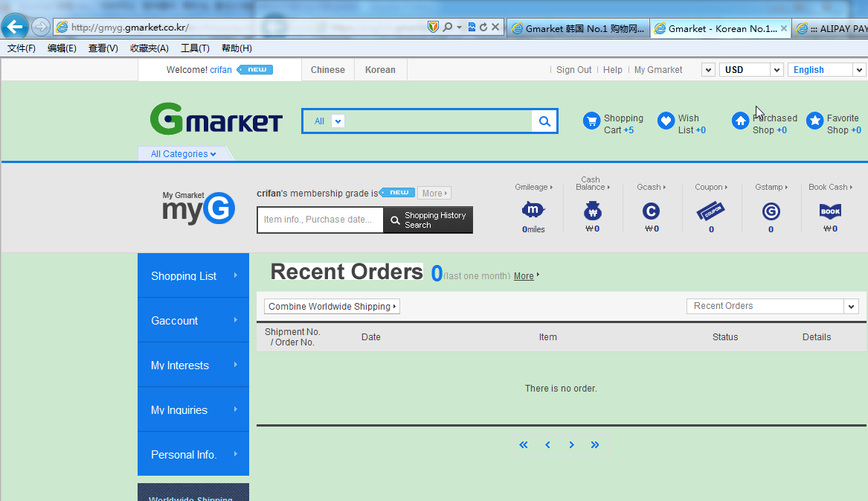Click the Coupon ticket icon
The height and width of the screenshot is (501, 868).
click(x=711, y=211)
